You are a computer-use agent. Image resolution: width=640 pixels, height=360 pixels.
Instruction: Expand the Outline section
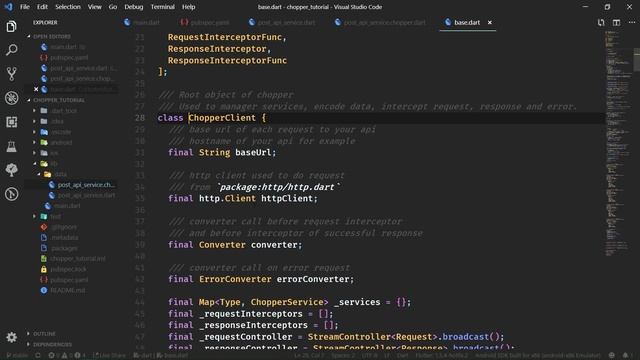44,333
